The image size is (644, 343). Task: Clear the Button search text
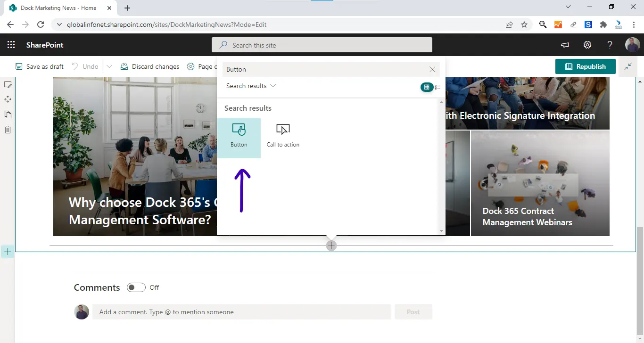432,69
